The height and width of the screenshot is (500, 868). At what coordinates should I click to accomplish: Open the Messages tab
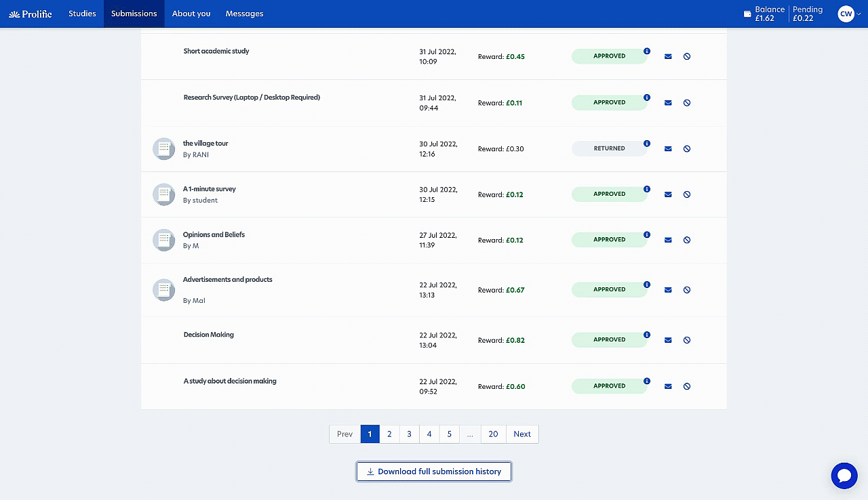tap(244, 14)
